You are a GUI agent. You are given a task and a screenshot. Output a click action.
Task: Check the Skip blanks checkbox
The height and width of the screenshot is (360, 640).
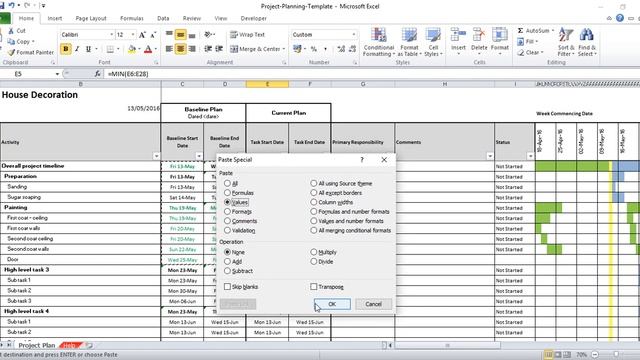click(x=227, y=287)
